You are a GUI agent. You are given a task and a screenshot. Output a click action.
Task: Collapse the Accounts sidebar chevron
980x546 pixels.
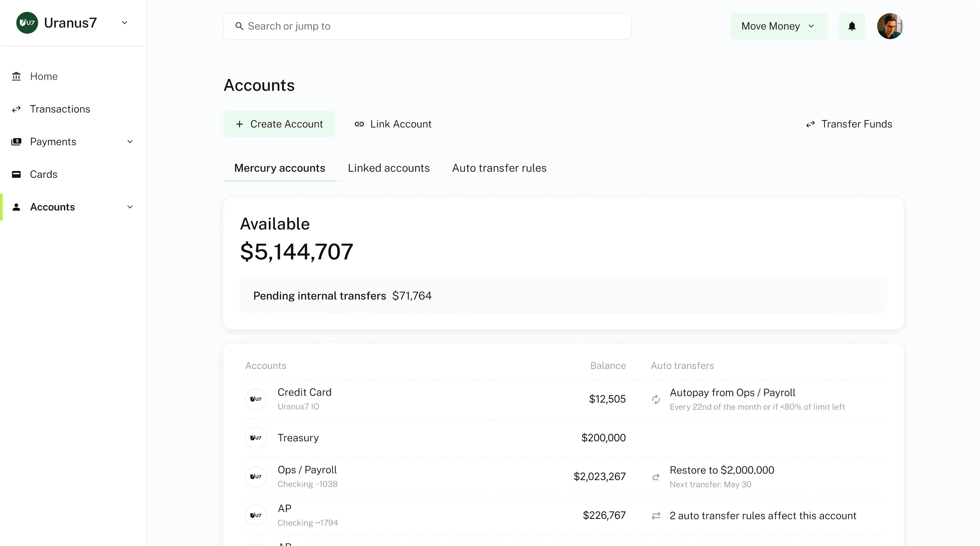click(x=130, y=207)
